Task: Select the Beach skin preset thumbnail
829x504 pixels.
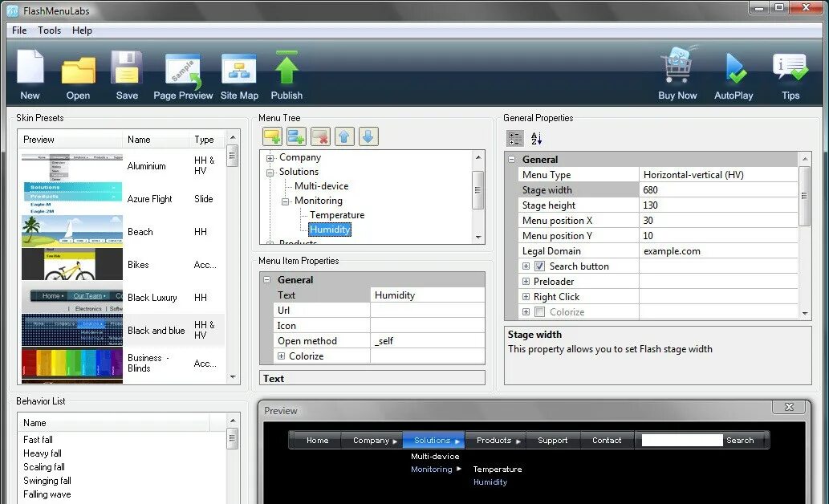Action: [71, 231]
